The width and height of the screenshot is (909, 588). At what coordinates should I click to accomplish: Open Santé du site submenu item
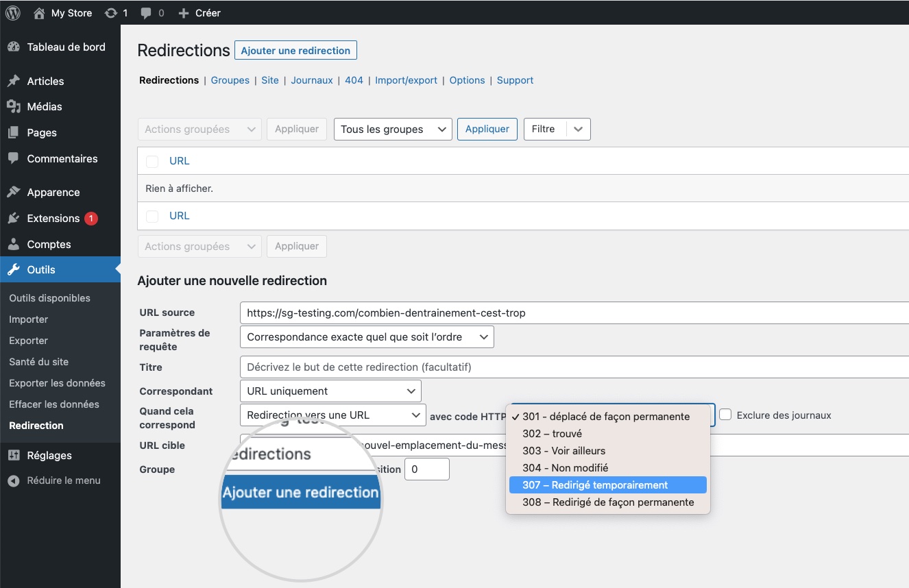39,363
